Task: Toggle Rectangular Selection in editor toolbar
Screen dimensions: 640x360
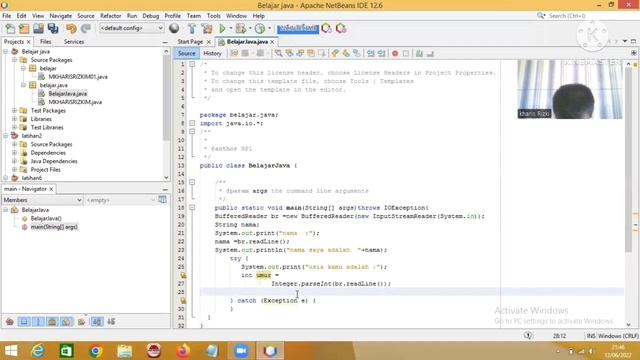Action: click(x=322, y=53)
